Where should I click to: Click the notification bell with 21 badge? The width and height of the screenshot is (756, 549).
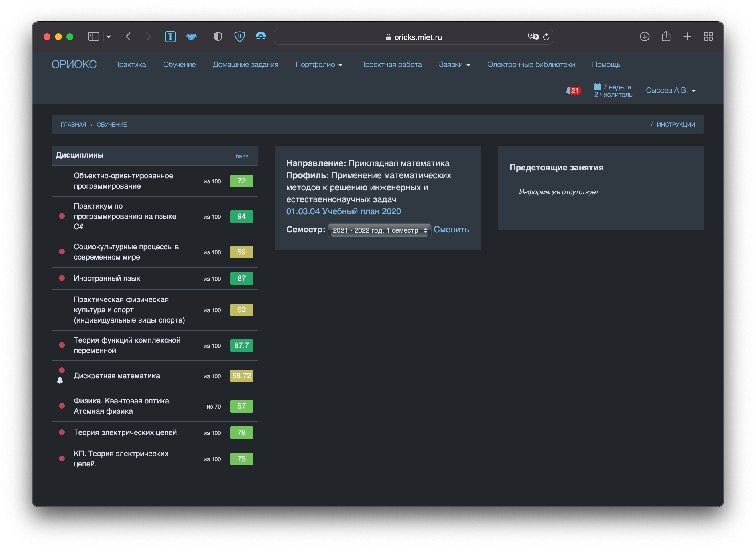(x=572, y=90)
